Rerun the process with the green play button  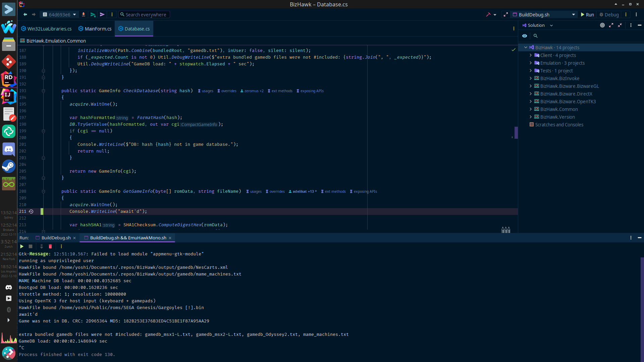(x=21, y=246)
